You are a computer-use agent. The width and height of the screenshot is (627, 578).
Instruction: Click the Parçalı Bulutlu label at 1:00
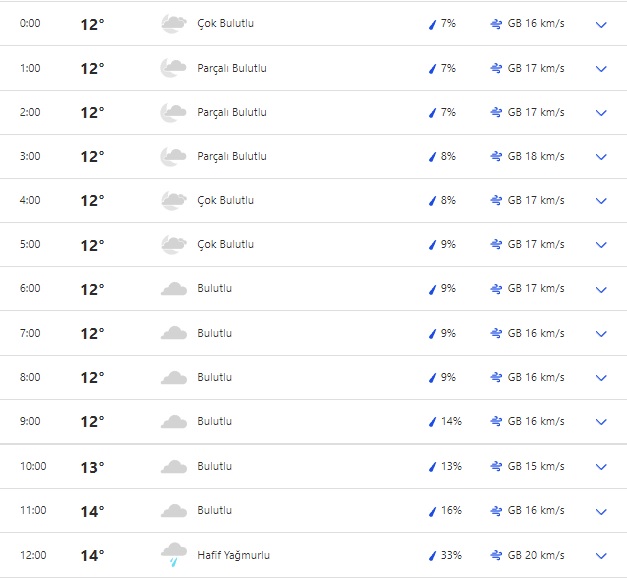231,68
